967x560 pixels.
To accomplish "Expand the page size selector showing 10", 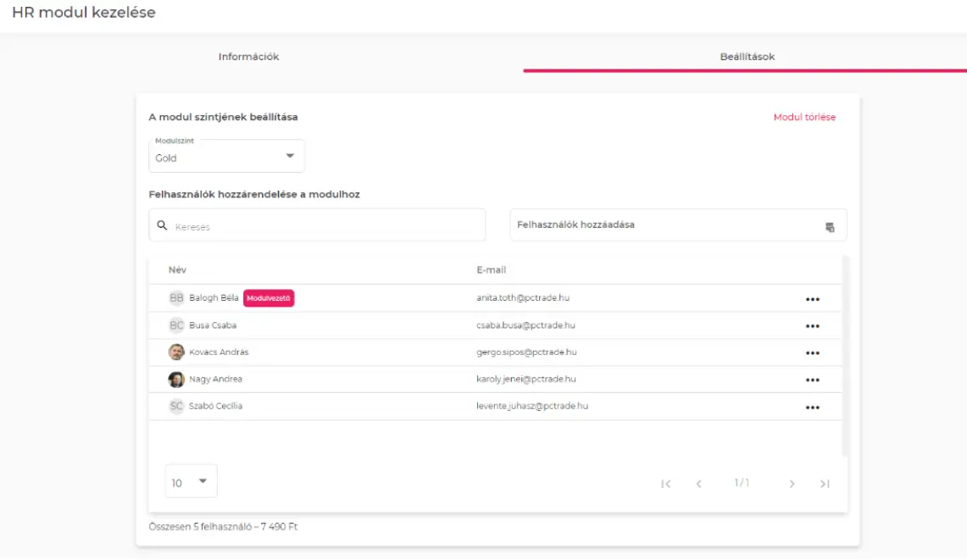I will (190, 480).
